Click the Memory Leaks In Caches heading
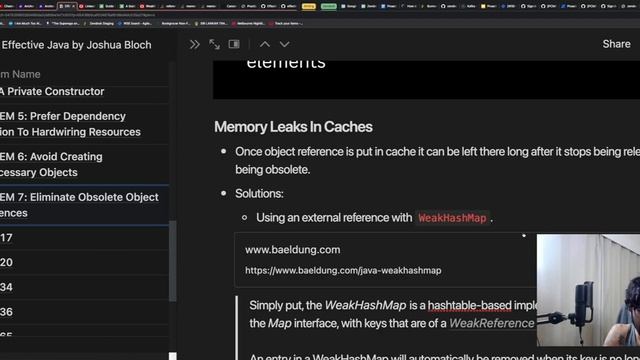This screenshot has height=360, width=640. pos(293,127)
